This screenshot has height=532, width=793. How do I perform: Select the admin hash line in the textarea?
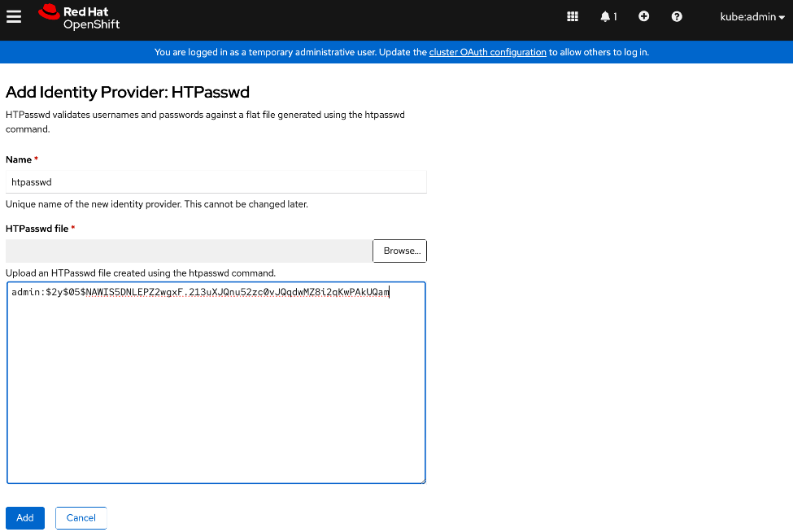coord(198,291)
